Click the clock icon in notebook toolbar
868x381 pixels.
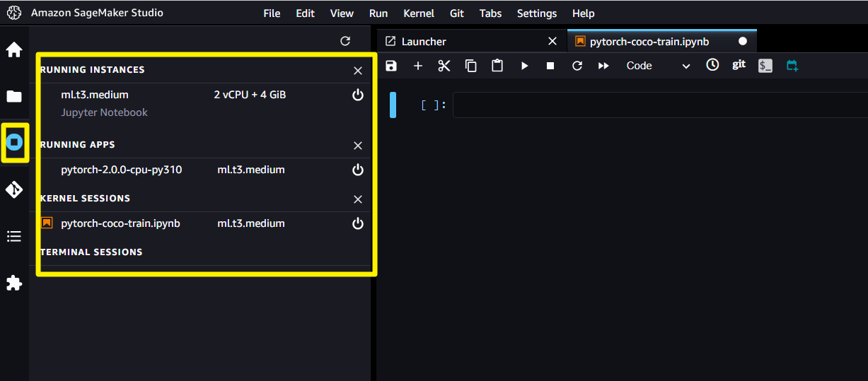point(712,65)
